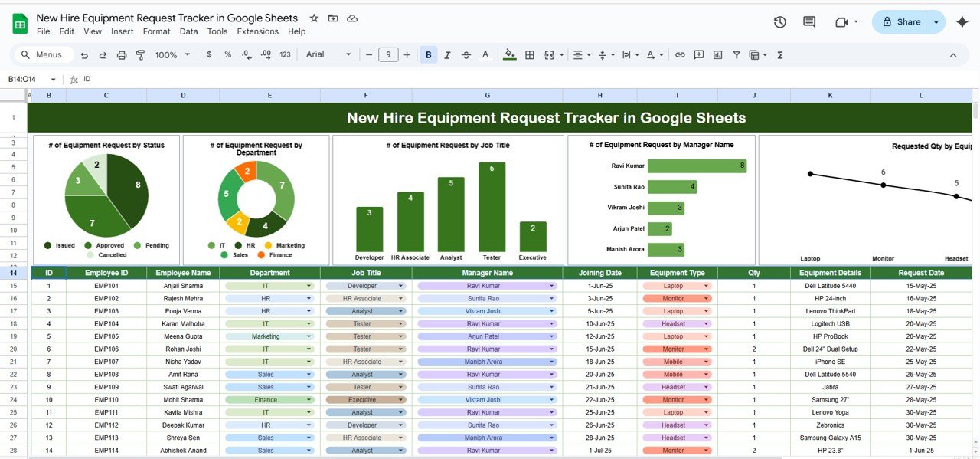Toggle strikethrough formatting

tap(466, 55)
